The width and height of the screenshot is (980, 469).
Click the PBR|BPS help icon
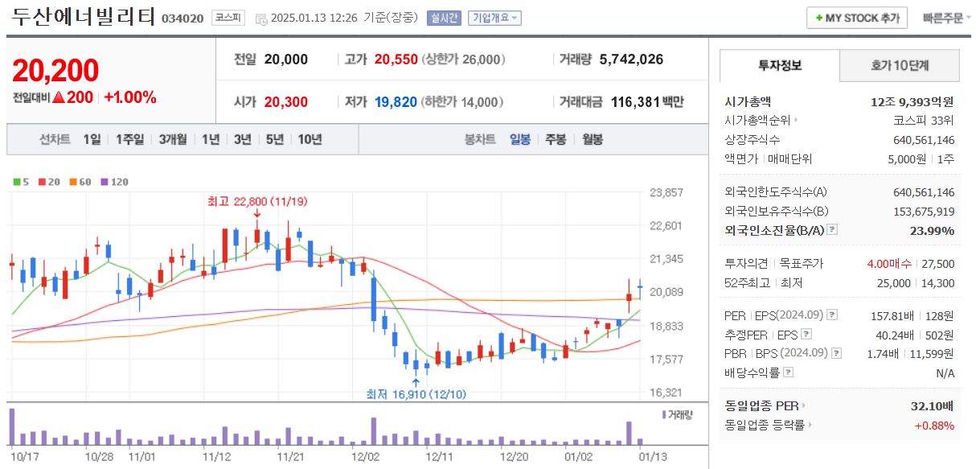tap(834, 354)
